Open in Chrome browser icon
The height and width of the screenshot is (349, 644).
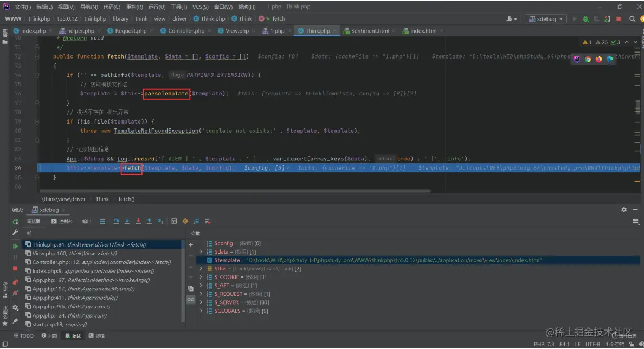coord(588,59)
